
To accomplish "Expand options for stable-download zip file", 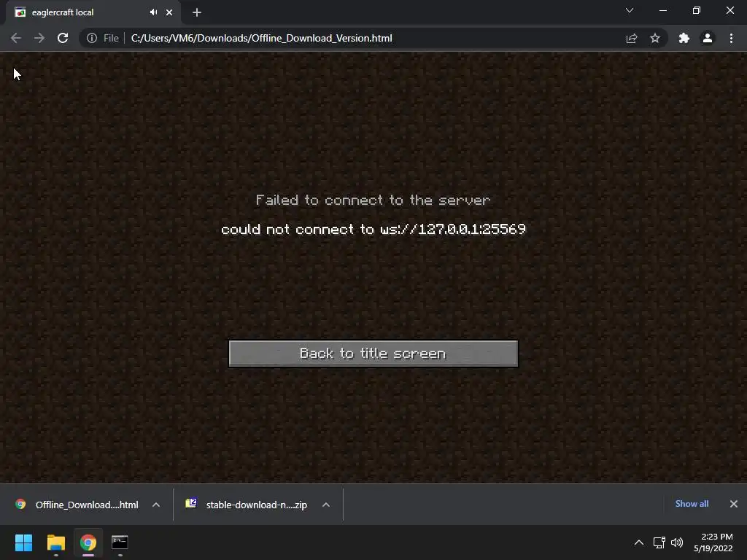I will coord(326,505).
